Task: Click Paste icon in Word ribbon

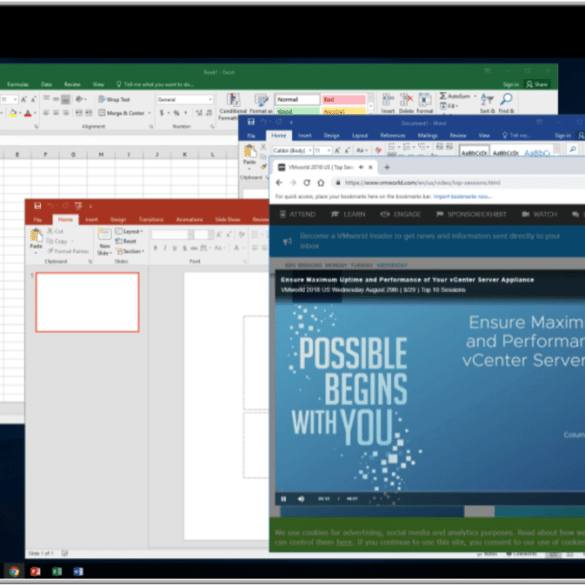Action: click(x=249, y=151)
